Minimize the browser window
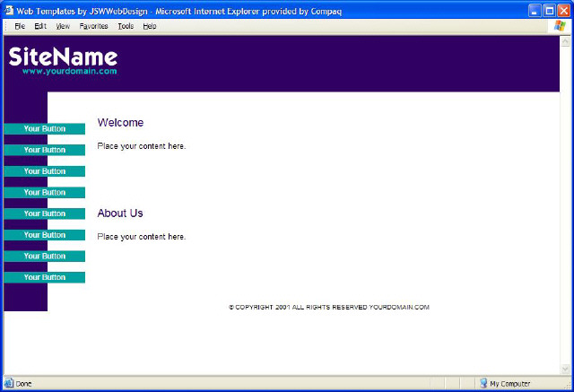This screenshot has width=574, height=392. pos(535,10)
